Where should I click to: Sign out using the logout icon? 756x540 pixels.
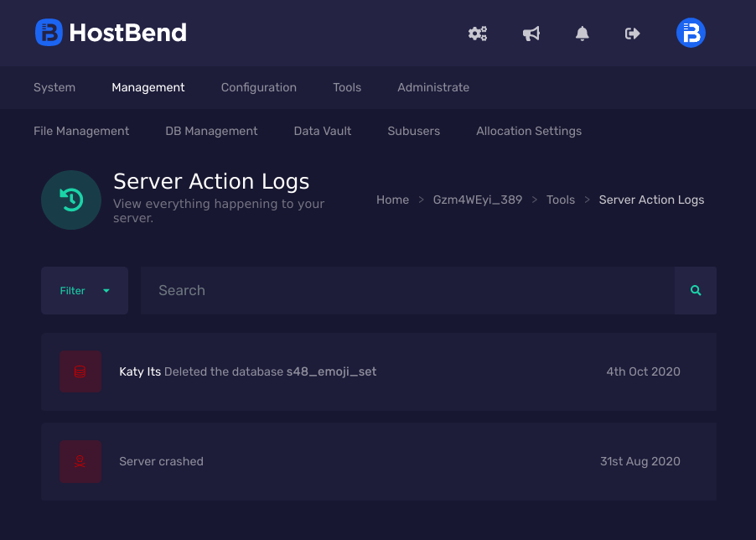coord(631,33)
